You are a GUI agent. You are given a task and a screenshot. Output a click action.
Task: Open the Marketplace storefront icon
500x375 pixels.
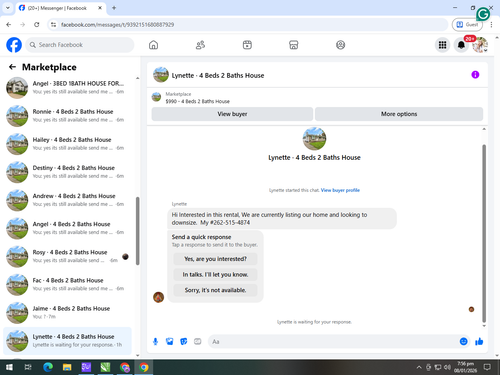[x=293, y=45]
